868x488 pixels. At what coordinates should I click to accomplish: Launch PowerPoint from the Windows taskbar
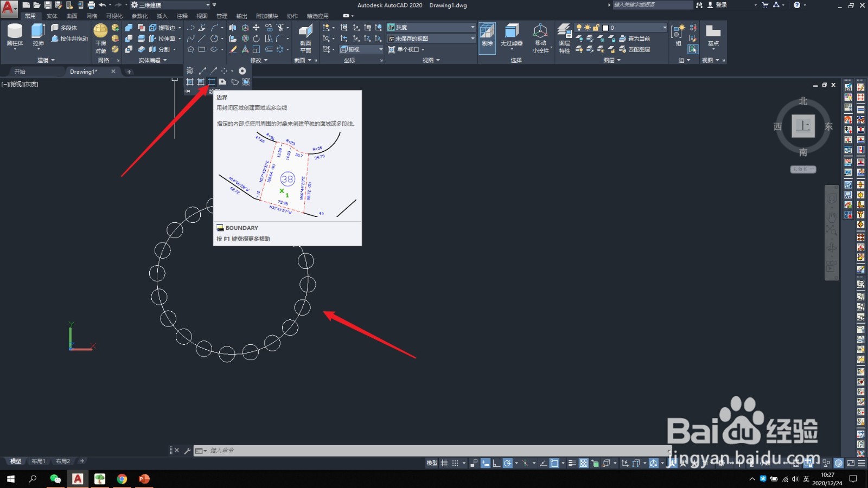[x=144, y=479]
